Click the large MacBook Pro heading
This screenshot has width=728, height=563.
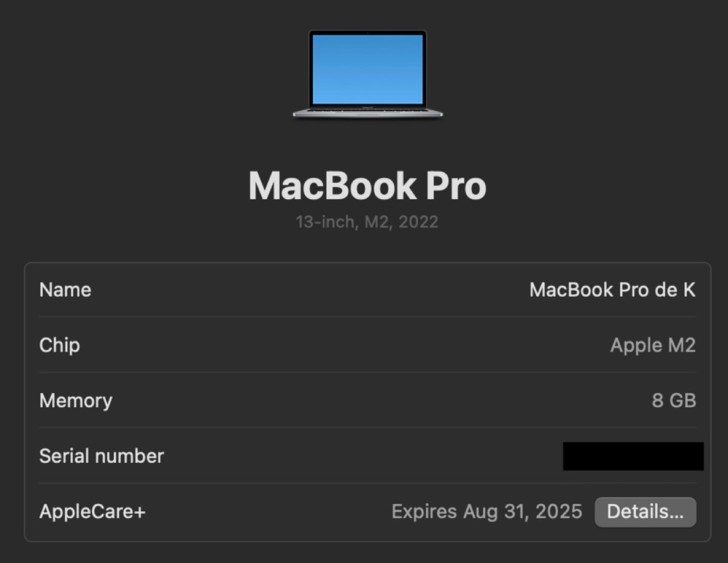[x=367, y=186]
